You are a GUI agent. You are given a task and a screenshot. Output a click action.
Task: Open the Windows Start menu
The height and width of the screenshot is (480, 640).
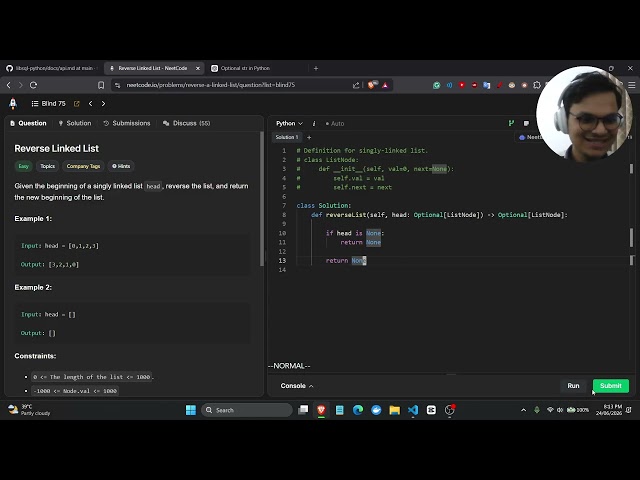click(x=191, y=410)
